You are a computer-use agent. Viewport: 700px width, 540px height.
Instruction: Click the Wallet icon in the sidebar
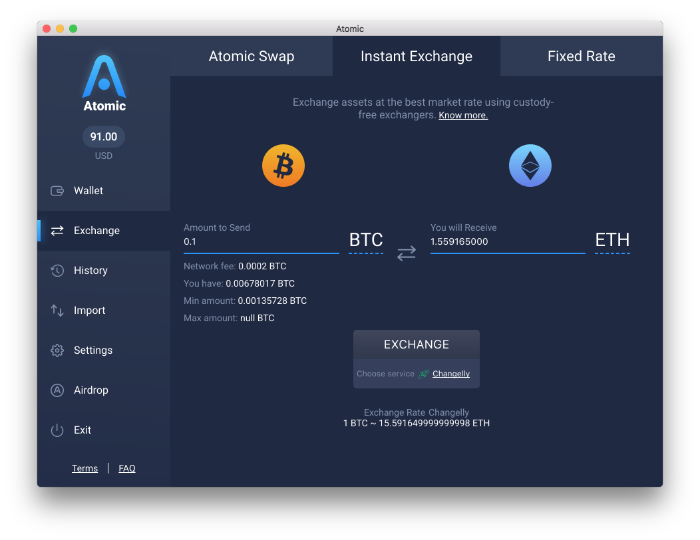coord(57,191)
